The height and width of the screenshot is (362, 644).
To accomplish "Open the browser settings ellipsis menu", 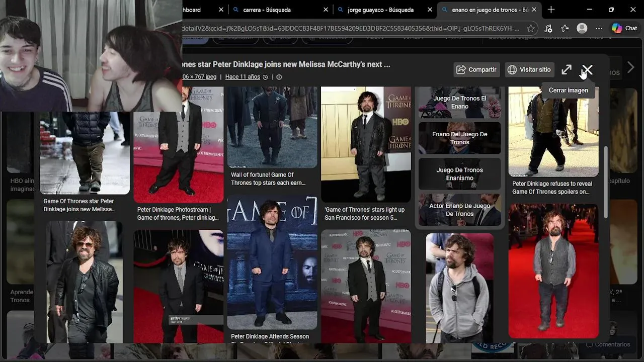I will coord(599,29).
